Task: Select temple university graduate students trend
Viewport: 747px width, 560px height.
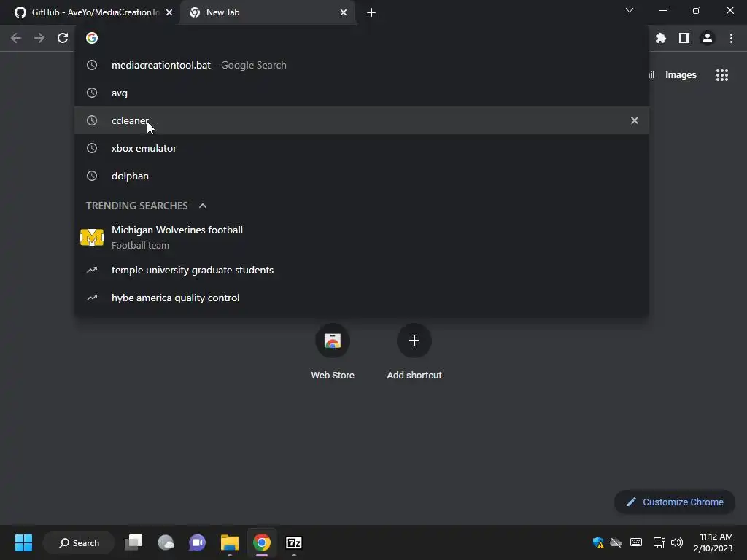Action: (362, 270)
